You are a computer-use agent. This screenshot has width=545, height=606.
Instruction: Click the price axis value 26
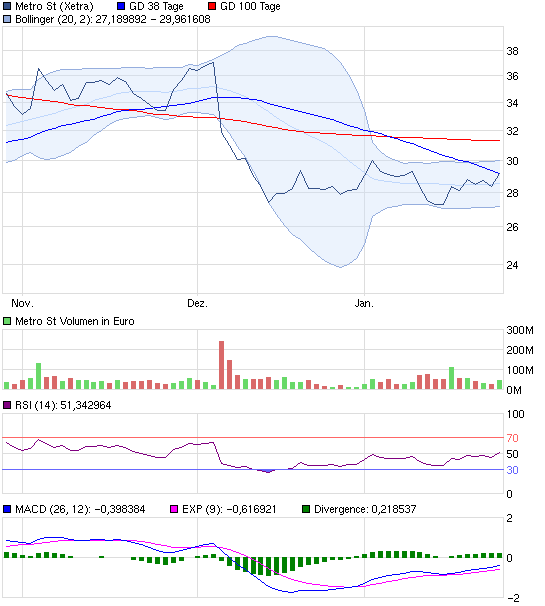pyautogui.click(x=512, y=227)
